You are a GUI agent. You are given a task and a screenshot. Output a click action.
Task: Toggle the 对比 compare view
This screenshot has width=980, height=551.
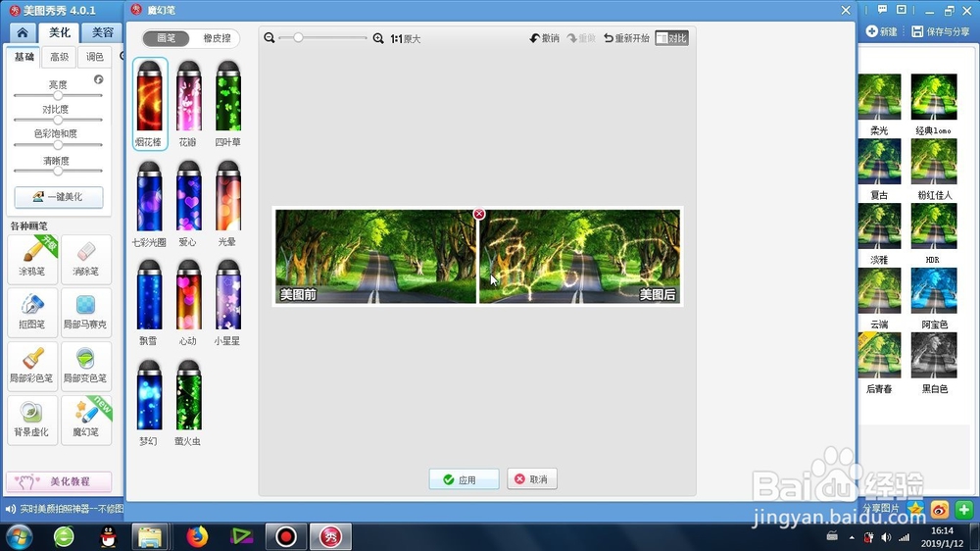[672, 38]
